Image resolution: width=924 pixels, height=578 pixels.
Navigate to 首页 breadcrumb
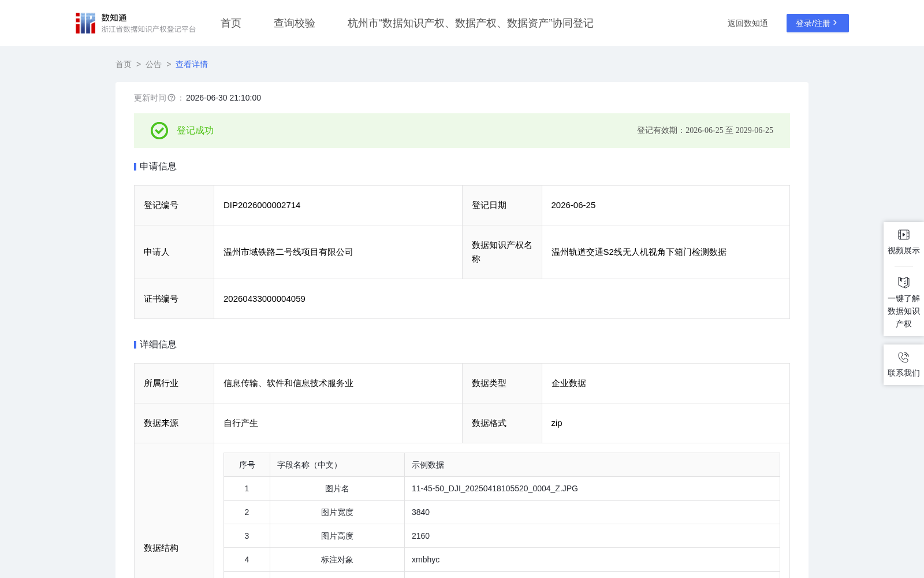tap(124, 64)
